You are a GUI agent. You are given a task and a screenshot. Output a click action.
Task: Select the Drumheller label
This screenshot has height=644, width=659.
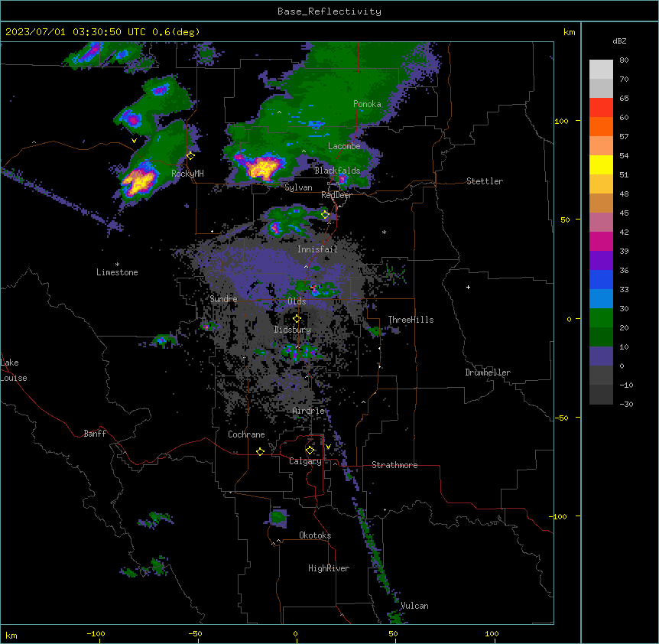click(x=488, y=372)
